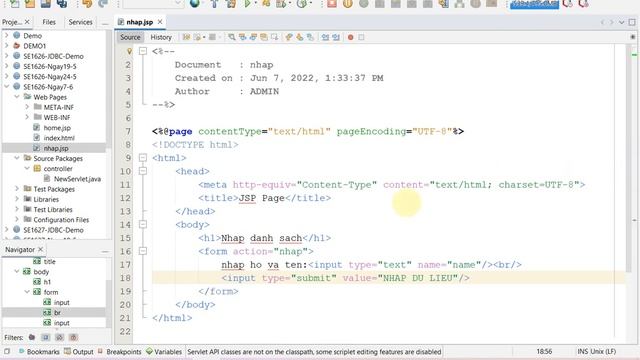Close the nhap.jsp editor tab
The image size is (640, 360).
pos(160,22)
